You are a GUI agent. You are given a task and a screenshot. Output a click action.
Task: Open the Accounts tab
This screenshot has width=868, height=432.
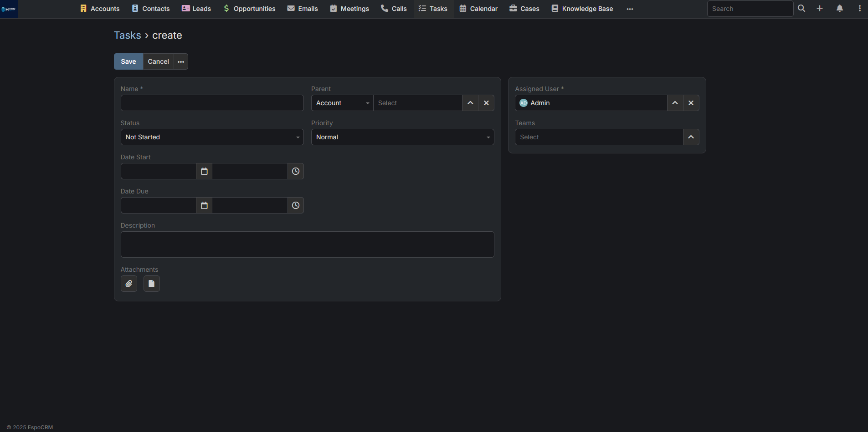[x=100, y=9]
